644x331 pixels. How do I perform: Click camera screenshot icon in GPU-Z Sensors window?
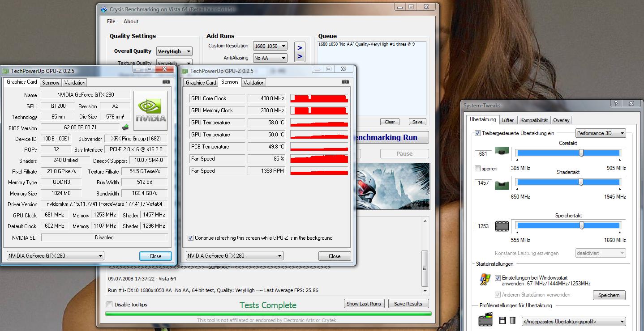click(345, 82)
